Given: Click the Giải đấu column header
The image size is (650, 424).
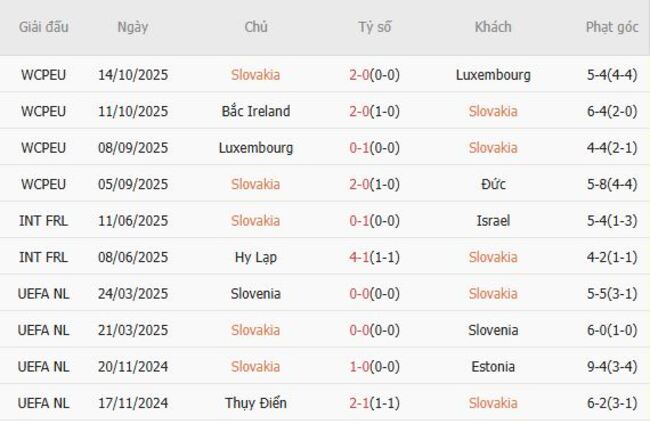Looking at the screenshot, I should pyautogui.click(x=44, y=27).
